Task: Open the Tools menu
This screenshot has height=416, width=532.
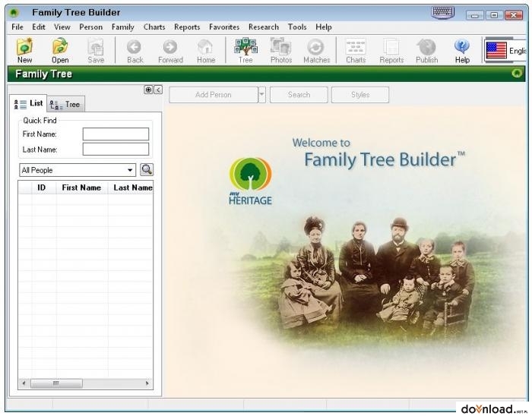Action: coord(297,27)
